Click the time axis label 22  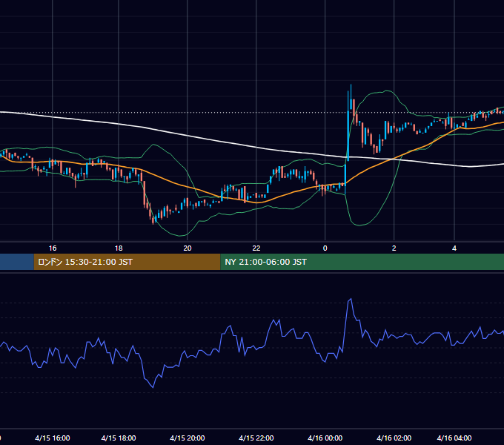pyautogui.click(x=256, y=248)
